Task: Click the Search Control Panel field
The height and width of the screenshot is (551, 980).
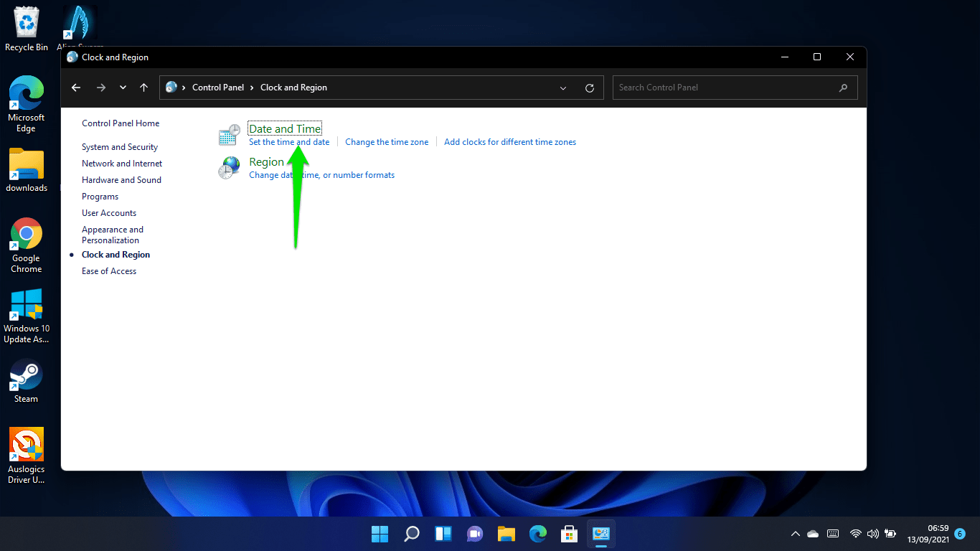Action: (725, 88)
